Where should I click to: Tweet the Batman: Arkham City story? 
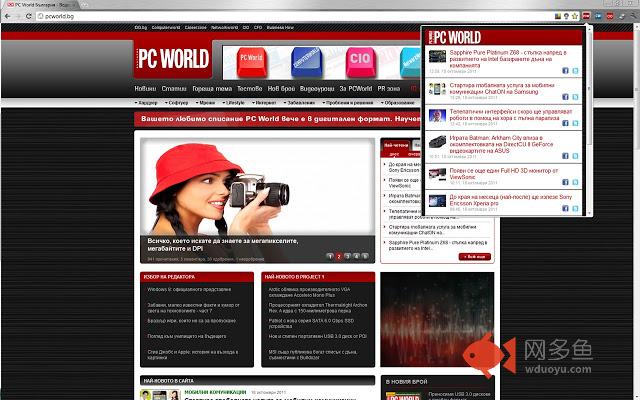click(575, 156)
